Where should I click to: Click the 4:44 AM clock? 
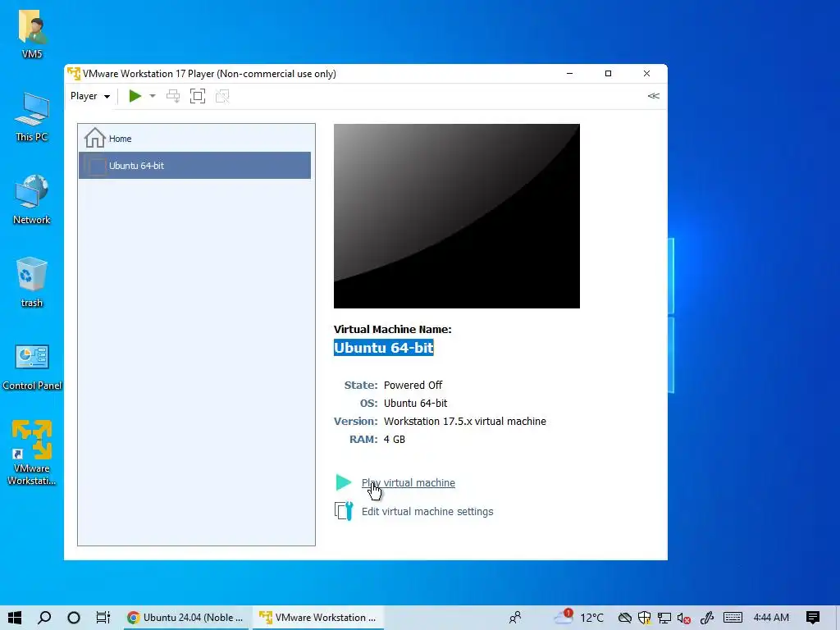771,618
